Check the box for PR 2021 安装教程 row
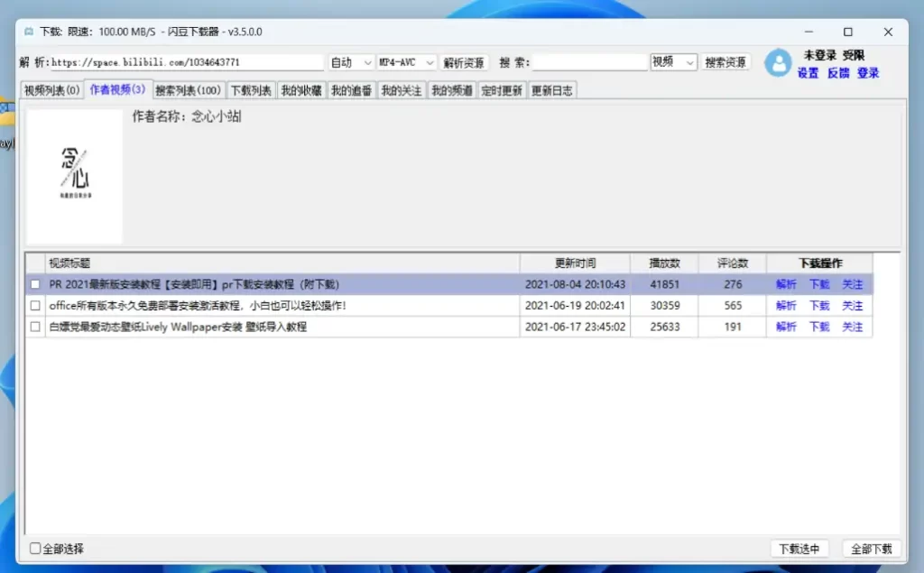The height and width of the screenshot is (573, 924). (35, 283)
